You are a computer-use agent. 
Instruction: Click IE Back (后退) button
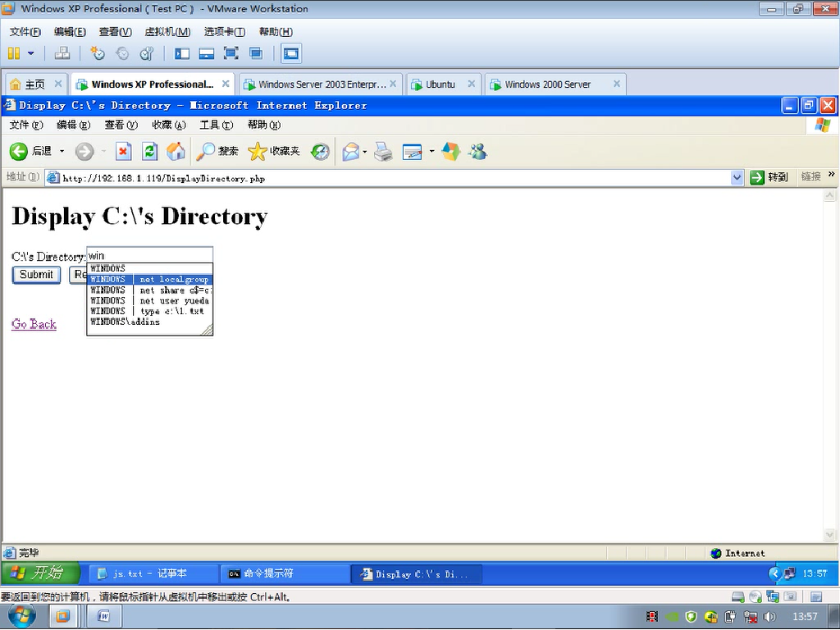pyautogui.click(x=30, y=152)
